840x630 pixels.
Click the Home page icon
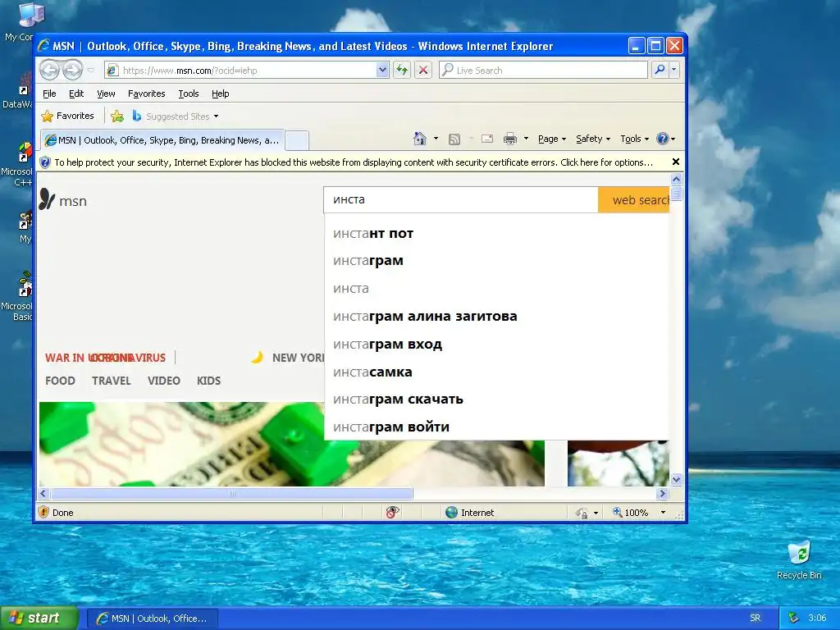pos(420,139)
